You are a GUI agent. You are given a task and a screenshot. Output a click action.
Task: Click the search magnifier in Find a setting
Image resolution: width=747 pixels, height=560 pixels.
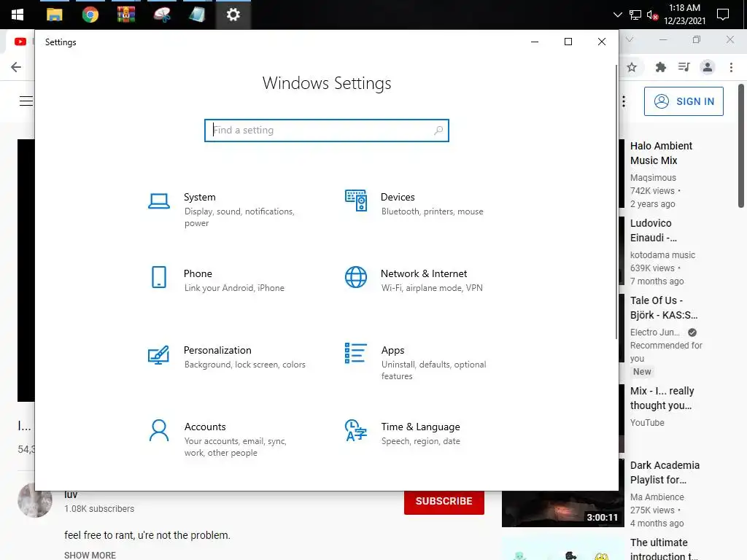pyautogui.click(x=438, y=130)
